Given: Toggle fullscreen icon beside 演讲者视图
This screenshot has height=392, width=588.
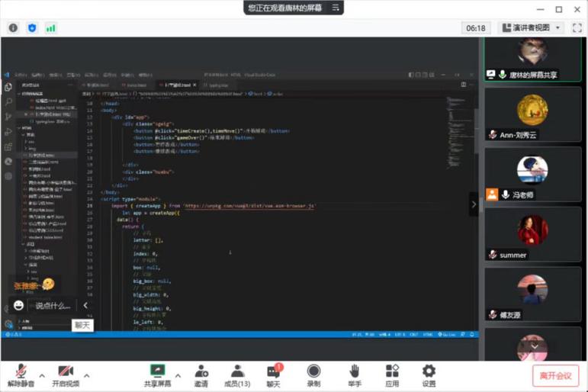Looking at the screenshot, I should coord(577,27).
